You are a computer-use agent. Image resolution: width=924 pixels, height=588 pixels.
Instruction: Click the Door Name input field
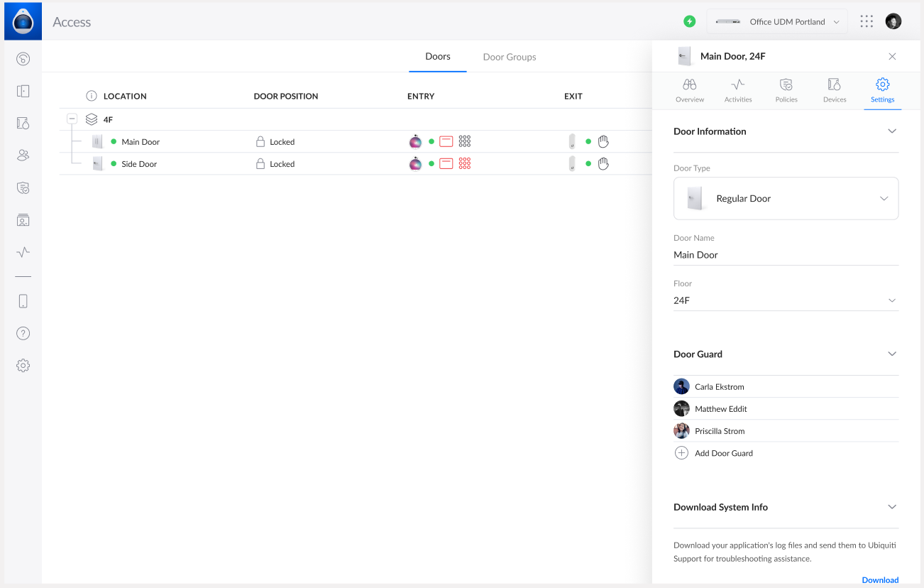point(786,255)
